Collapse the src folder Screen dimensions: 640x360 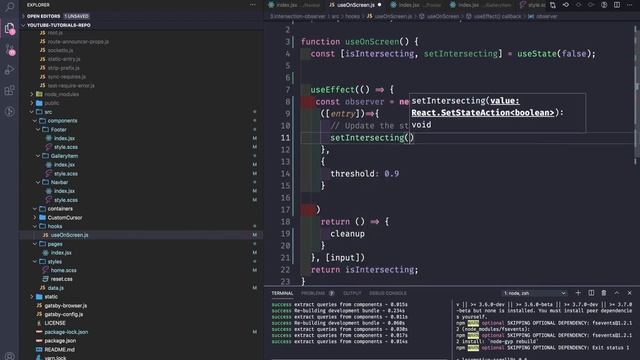click(32, 112)
